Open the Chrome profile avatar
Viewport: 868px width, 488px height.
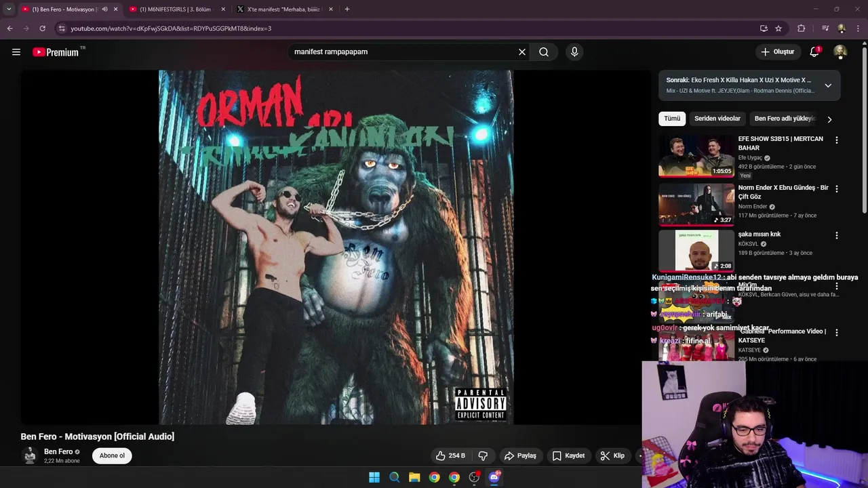click(x=842, y=28)
